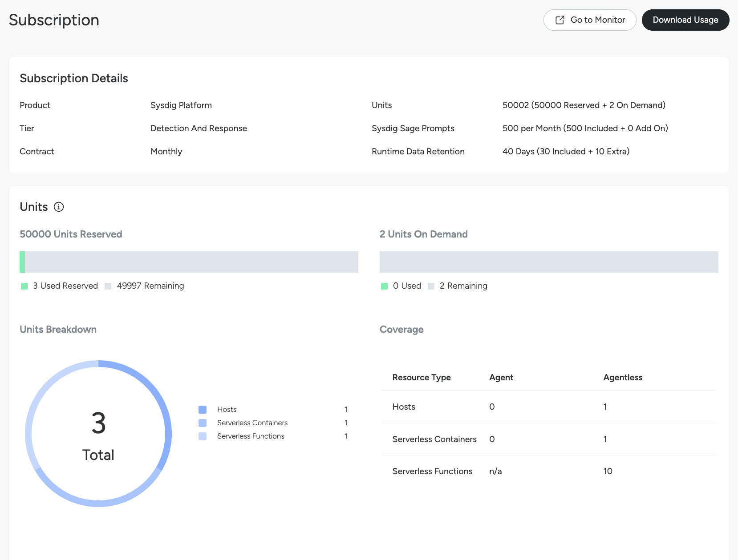Click the green Used Reserved legend square
This screenshot has width=738, height=560.
(24, 286)
